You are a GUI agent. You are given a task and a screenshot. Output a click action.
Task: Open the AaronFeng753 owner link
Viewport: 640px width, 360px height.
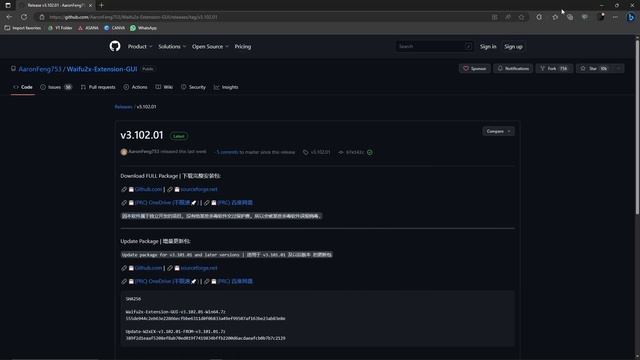(x=40, y=69)
